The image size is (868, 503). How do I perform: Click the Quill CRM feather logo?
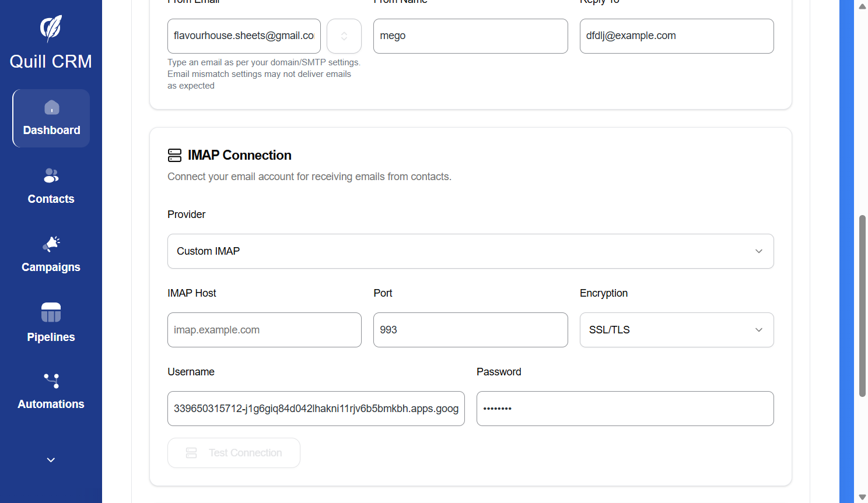point(51,27)
